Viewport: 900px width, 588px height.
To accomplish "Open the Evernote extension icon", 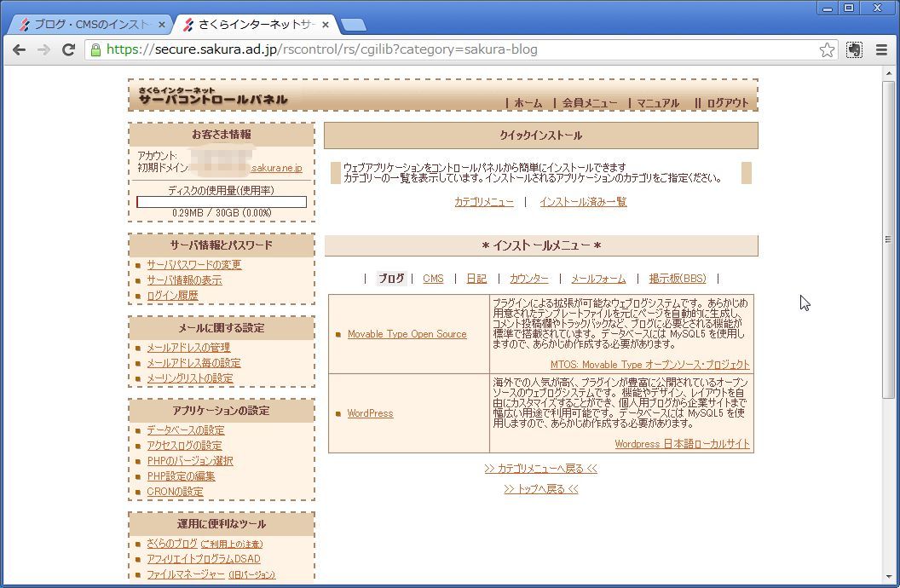I will pos(854,50).
